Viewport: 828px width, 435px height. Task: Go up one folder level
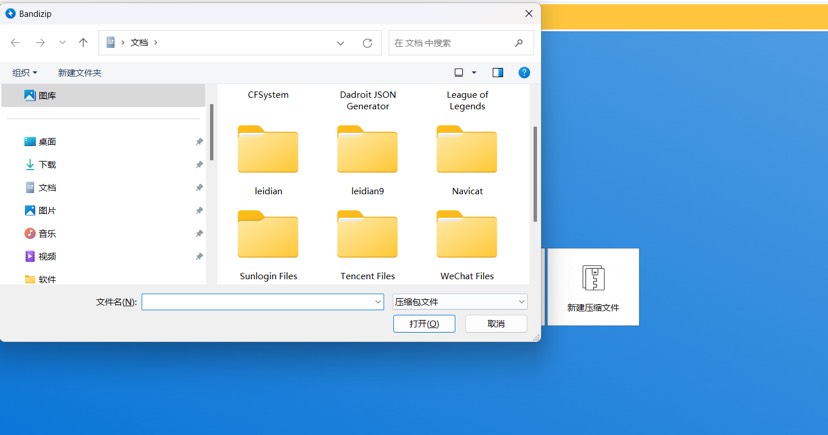[83, 43]
